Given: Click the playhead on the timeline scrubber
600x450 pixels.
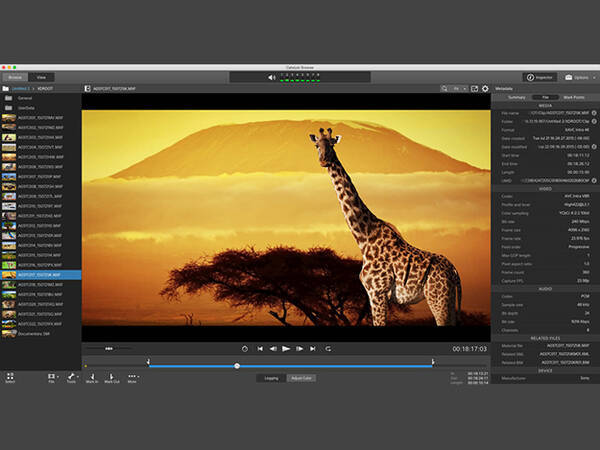Looking at the screenshot, I should coord(237,366).
